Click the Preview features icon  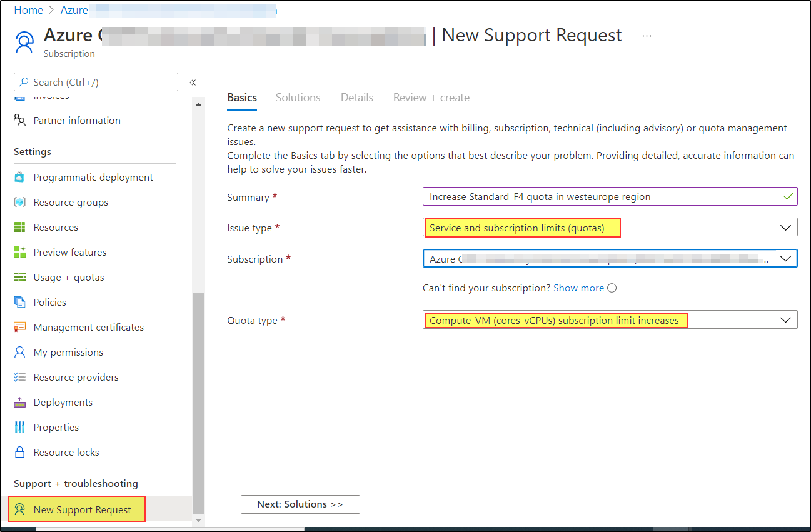click(x=21, y=252)
